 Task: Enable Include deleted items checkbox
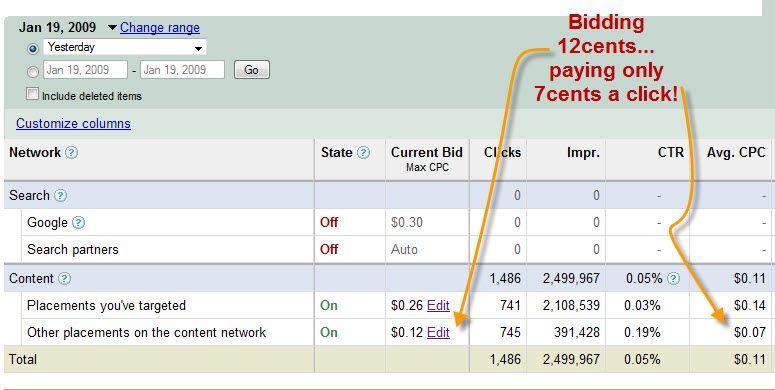pos(32,94)
